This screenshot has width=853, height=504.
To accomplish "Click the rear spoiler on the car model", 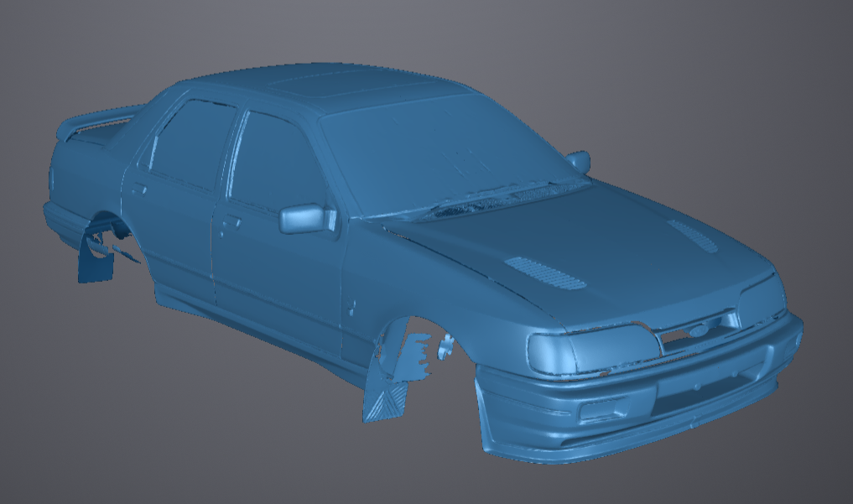I will point(92,122).
